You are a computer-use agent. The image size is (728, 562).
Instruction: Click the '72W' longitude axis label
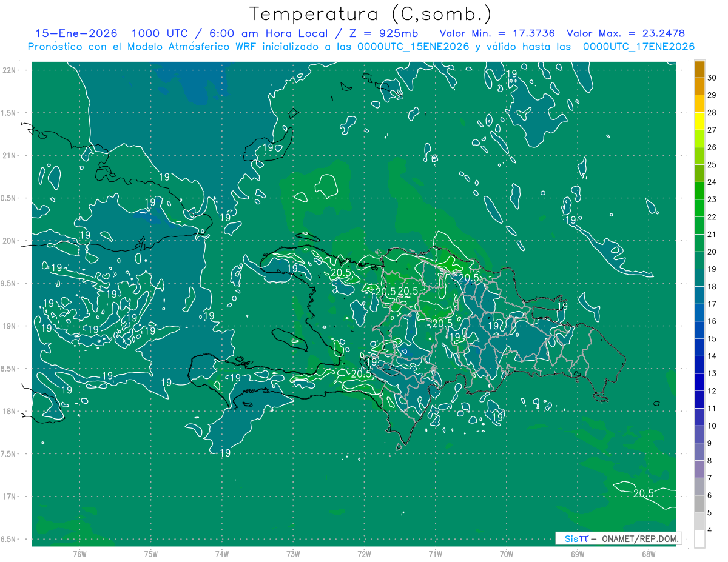[x=364, y=554]
